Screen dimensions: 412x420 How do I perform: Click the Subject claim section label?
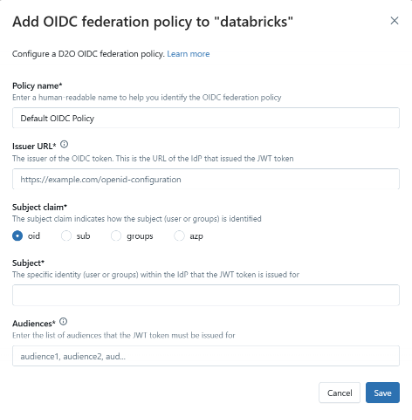tap(40, 207)
